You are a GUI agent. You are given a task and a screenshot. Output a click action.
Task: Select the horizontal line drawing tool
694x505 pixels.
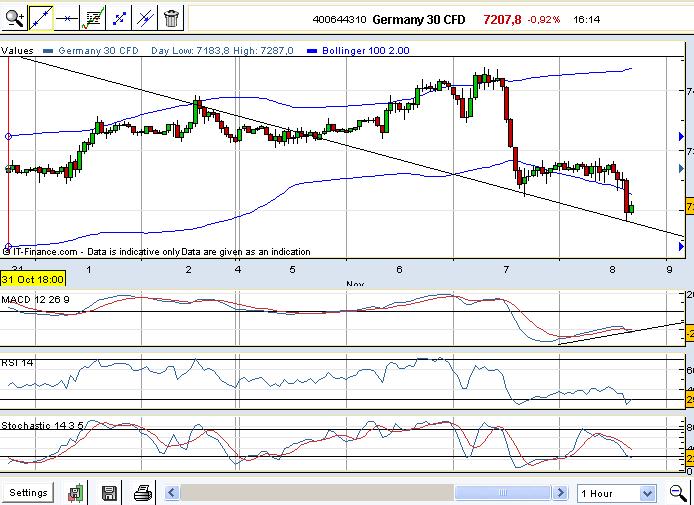click(x=67, y=19)
